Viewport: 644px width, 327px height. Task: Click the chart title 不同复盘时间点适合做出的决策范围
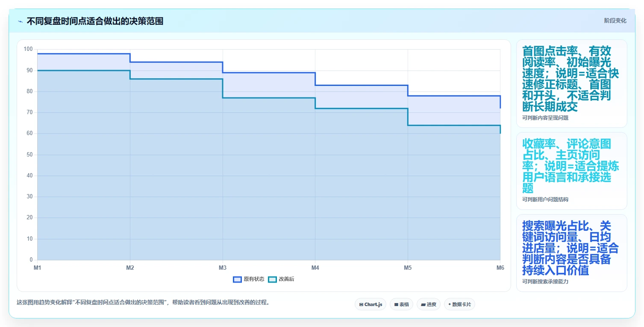95,21
